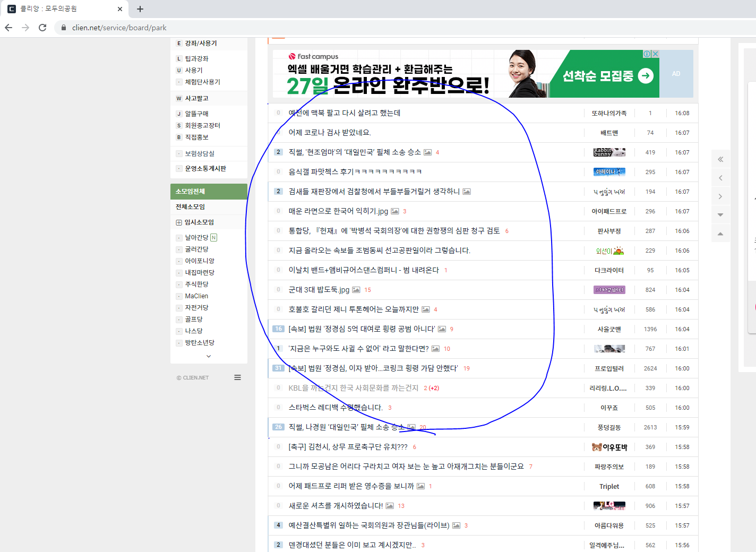Open the ad info icon on the banner
The image size is (756, 552).
(x=647, y=54)
